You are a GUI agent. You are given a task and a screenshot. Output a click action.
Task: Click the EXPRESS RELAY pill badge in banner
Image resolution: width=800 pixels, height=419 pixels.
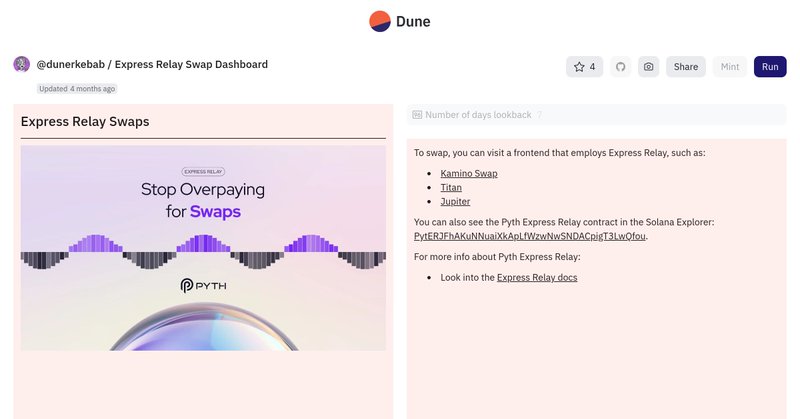(x=203, y=171)
